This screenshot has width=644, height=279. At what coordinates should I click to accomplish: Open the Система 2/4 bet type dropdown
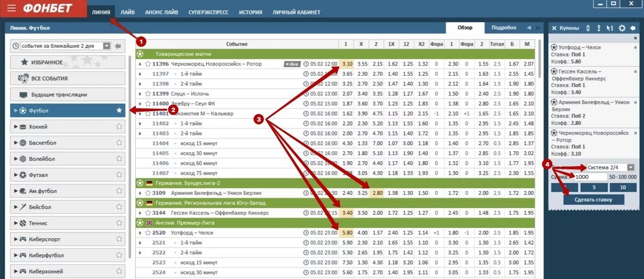pos(630,167)
